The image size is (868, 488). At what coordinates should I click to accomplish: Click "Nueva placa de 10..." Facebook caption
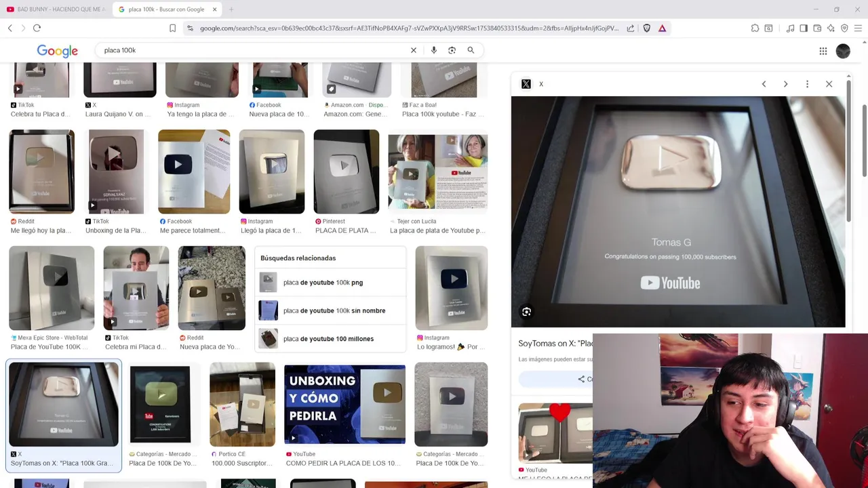pyautogui.click(x=279, y=114)
